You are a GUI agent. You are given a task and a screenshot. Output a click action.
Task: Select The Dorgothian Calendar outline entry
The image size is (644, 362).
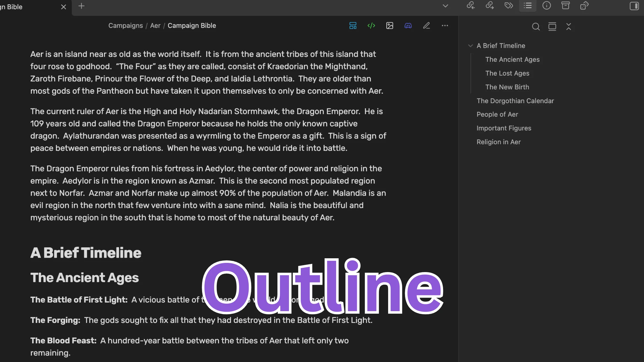(515, 101)
